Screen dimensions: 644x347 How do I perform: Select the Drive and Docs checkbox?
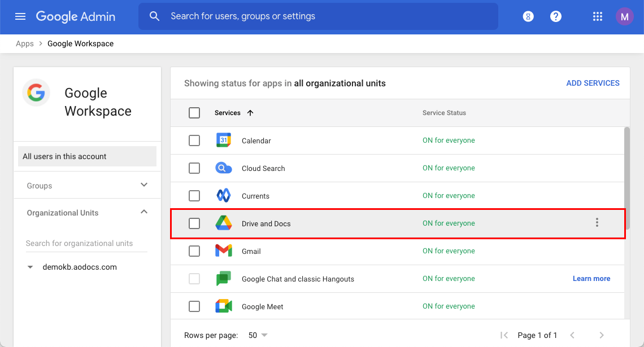pyautogui.click(x=194, y=223)
